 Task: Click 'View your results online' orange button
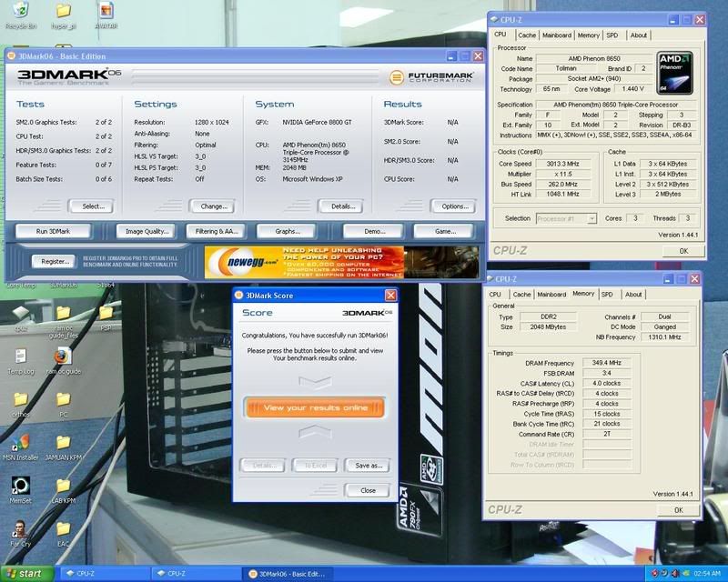314,408
